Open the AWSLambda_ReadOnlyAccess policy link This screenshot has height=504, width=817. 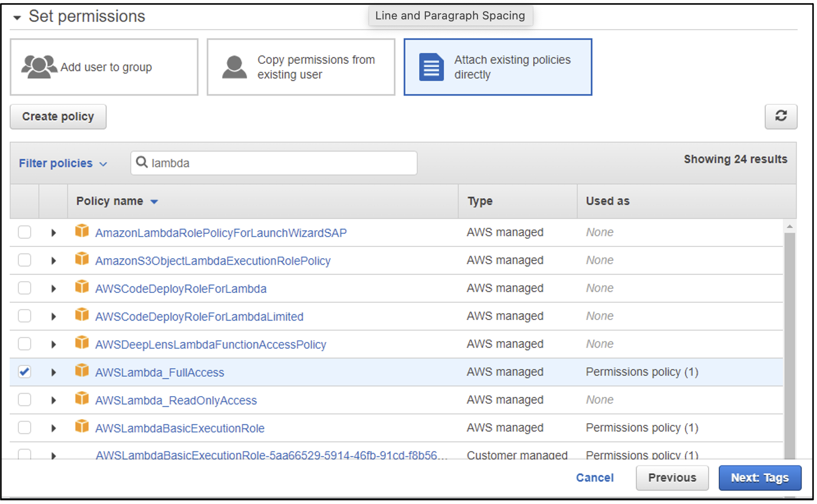pos(176,400)
